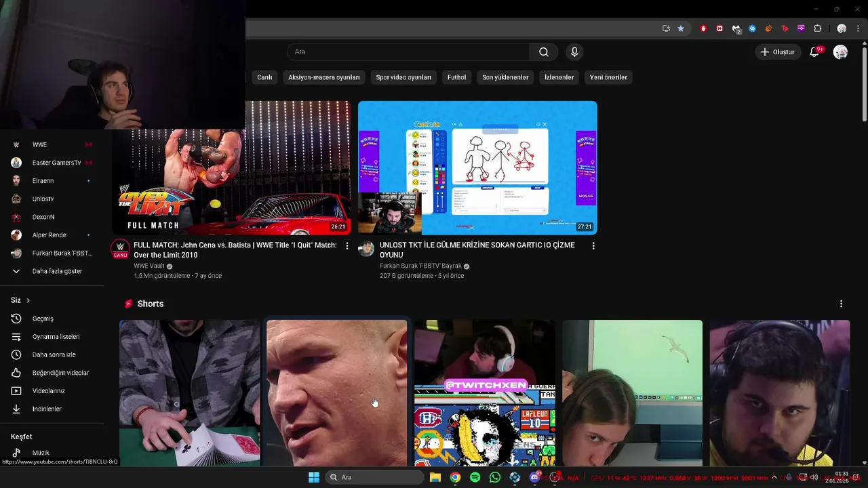868x488 pixels.
Task: Open the purple extension icon
Action: pyautogui.click(x=801, y=28)
